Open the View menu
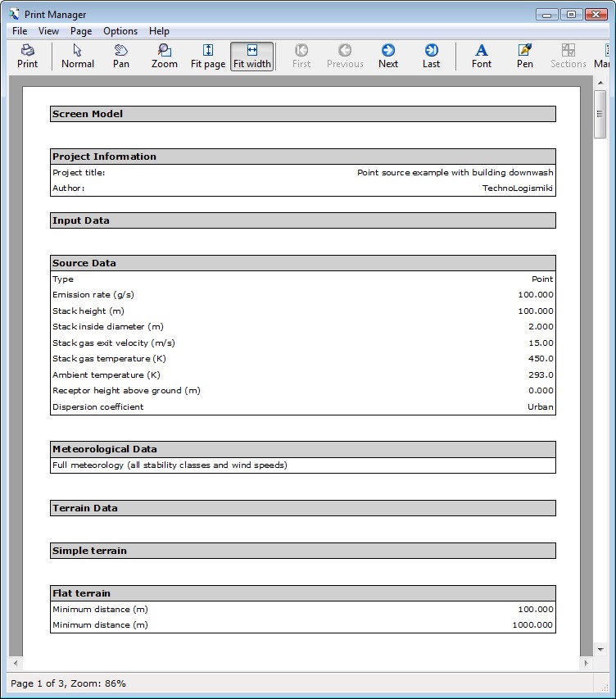Viewport: 616px width, 699px height. tap(48, 31)
